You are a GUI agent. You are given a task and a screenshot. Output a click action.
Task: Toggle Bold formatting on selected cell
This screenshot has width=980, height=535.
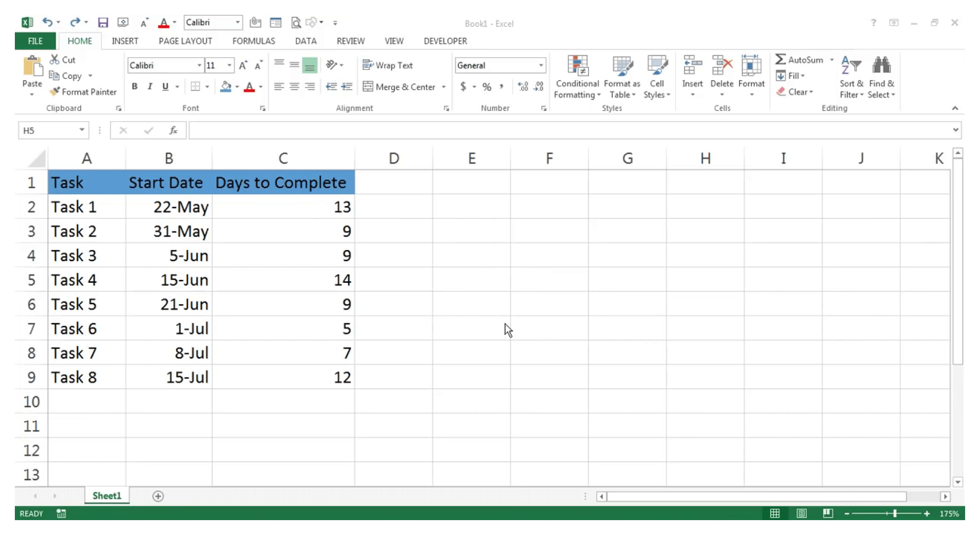pos(134,86)
